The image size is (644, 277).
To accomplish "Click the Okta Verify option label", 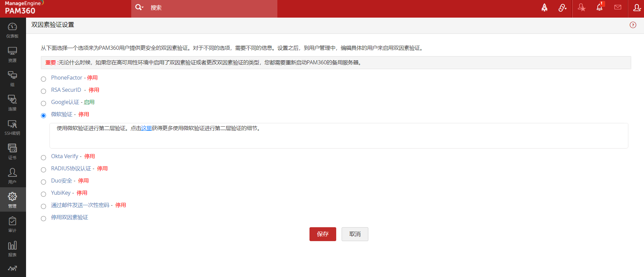I will (65, 156).
